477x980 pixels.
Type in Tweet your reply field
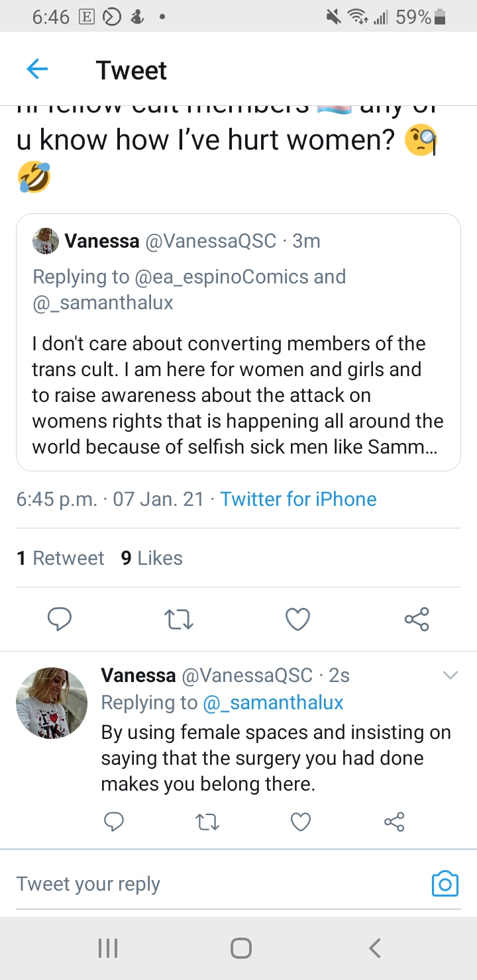(x=212, y=884)
